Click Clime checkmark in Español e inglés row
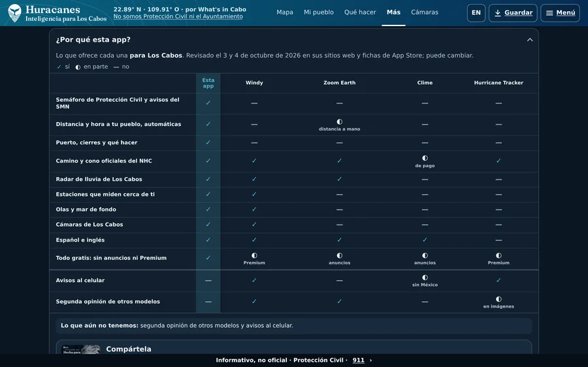The image size is (588, 367). 425,240
